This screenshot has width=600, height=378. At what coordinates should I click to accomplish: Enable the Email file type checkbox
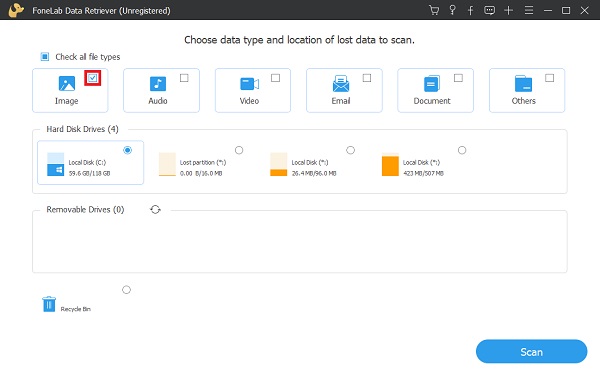tap(367, 78)
